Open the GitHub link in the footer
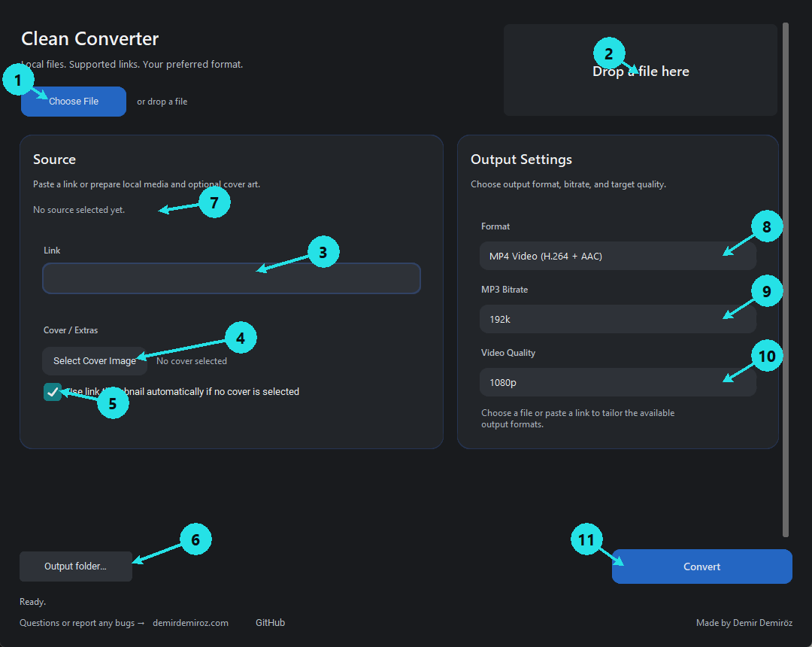812x647 pixels. [x=271, y=623]
